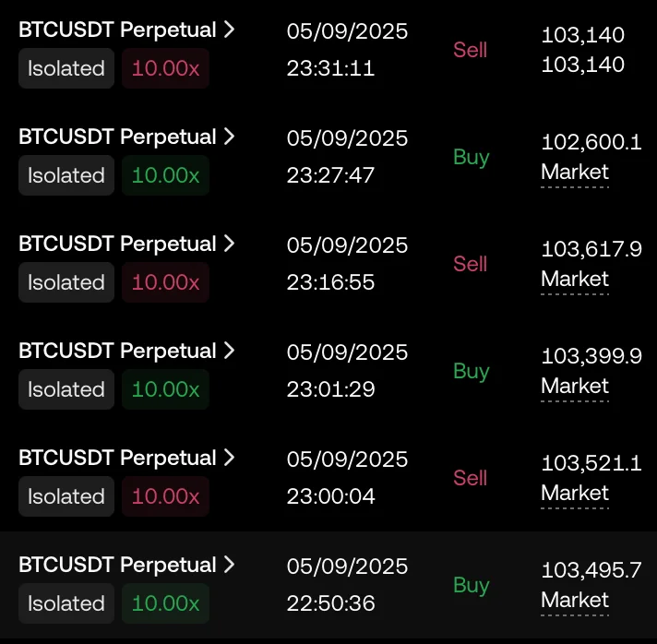Click the red 10.00x leverage badge at 23:31:11

click(165, 68)
